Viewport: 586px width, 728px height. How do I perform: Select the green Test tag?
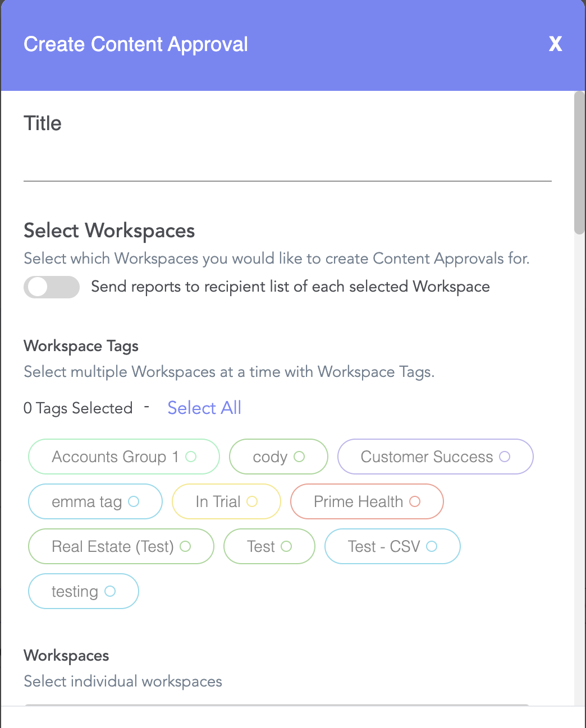pos(269,546)
